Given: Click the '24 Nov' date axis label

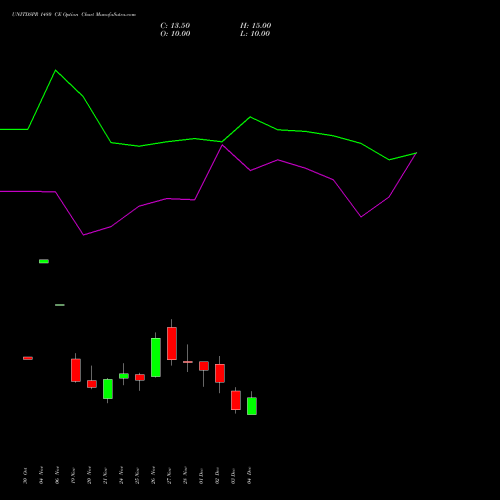Looking at the screenshot, I should [121, 476].
